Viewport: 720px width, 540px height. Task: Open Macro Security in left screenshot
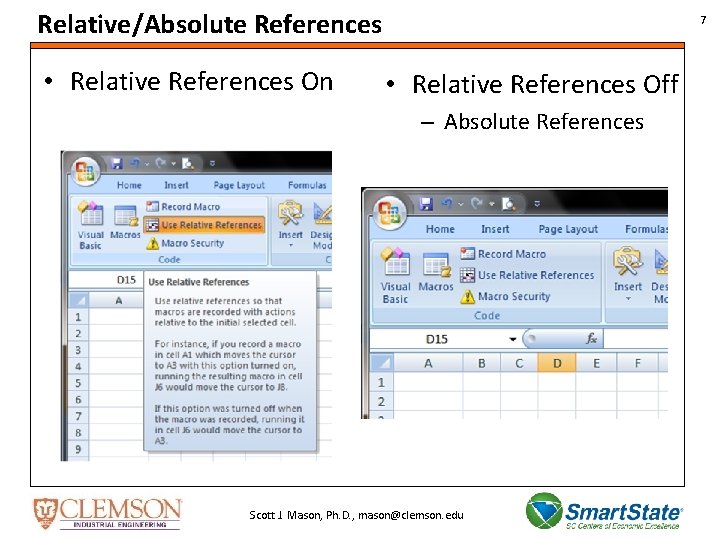(185, 243)
